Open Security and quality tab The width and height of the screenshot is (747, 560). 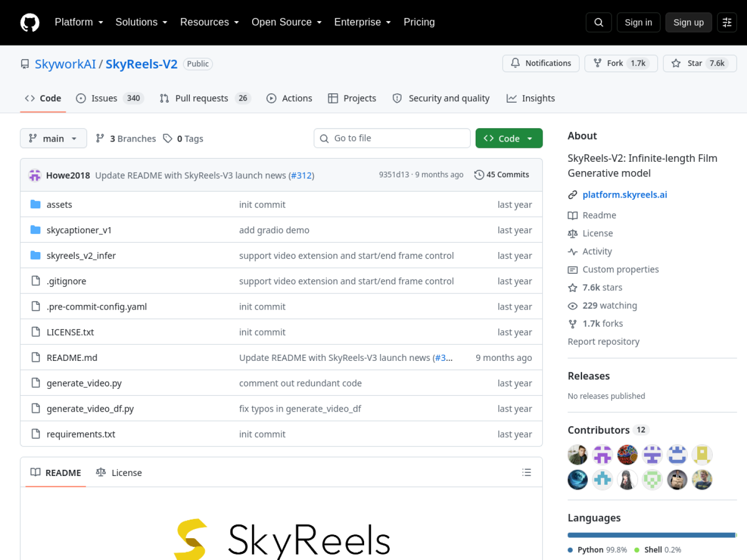point(441,98)
